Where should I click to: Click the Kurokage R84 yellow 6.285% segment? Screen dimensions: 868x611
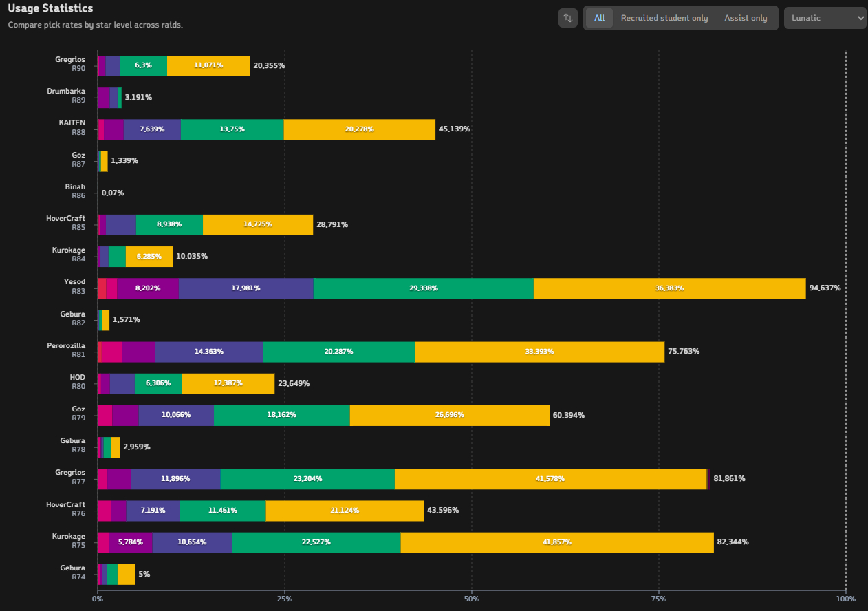149,257
